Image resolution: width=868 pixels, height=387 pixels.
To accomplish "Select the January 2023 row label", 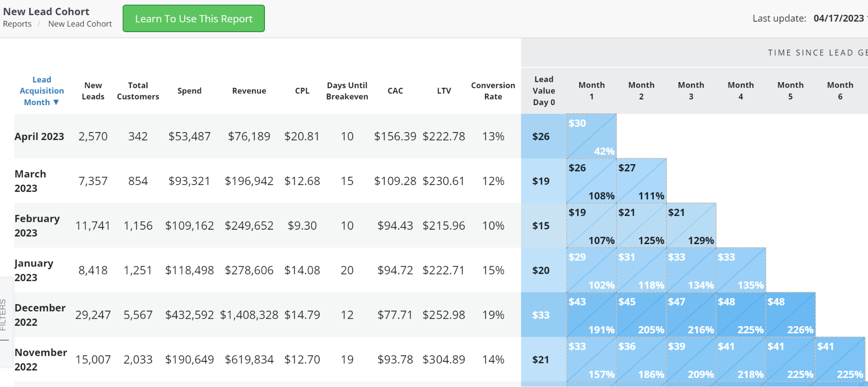I will [34, 270].
